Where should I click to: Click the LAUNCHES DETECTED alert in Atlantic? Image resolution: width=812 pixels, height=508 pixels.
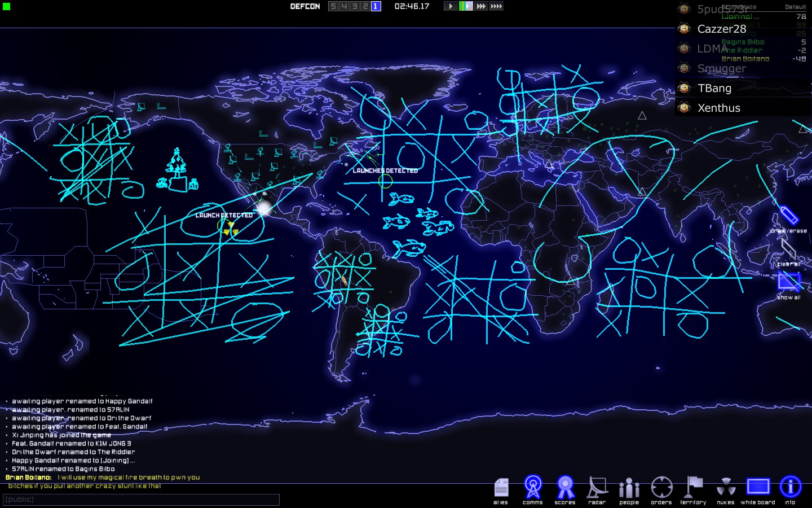coord(385,170)
